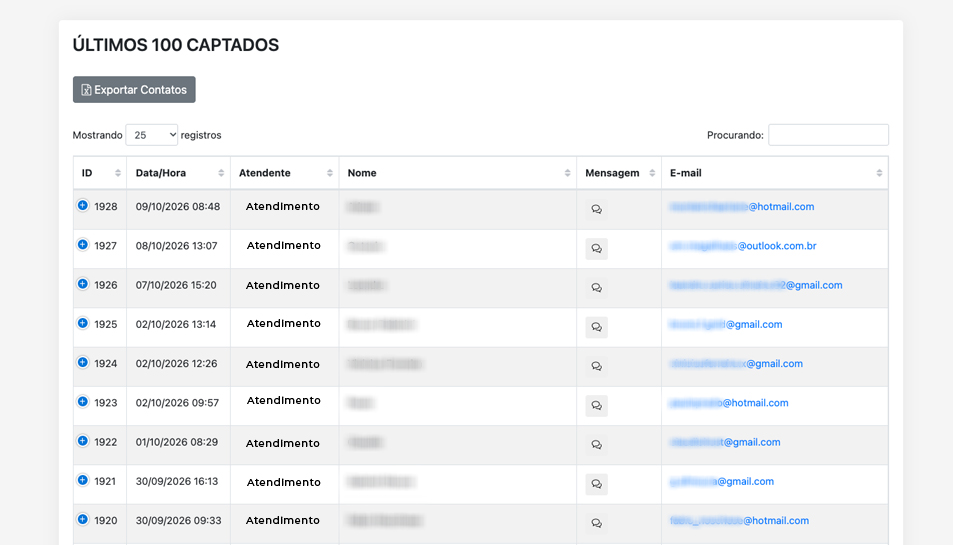Expand row details for ID 1924

tap(83, 362)
